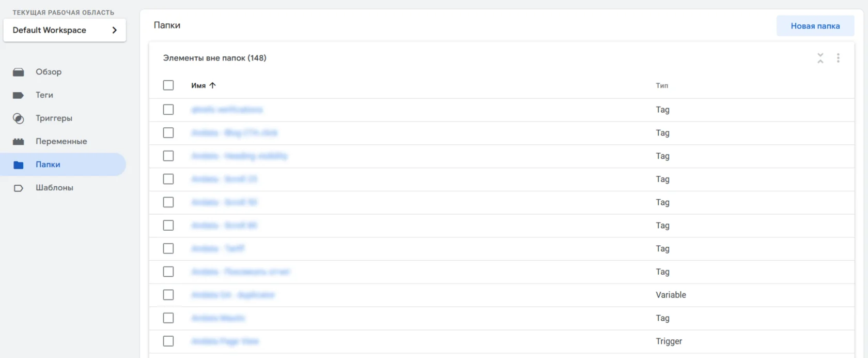
Task: Click the Папки folder icon
Action: pos(19,165)
